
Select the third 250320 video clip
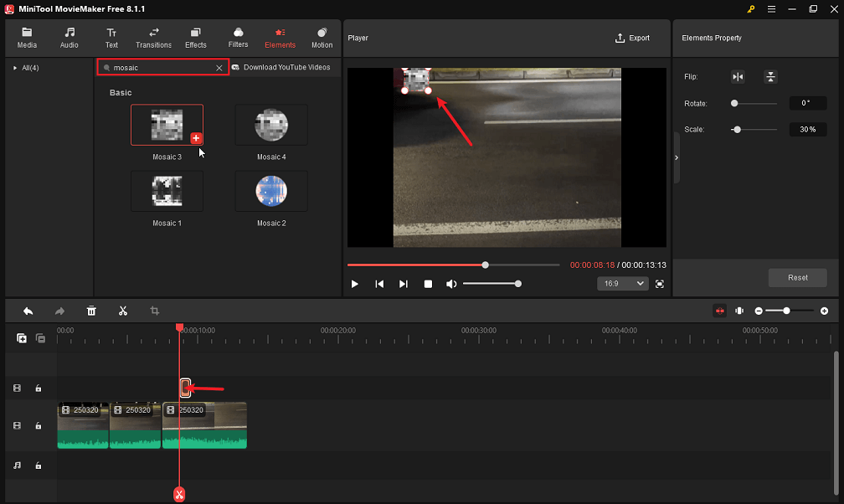(x=204, y=425)
